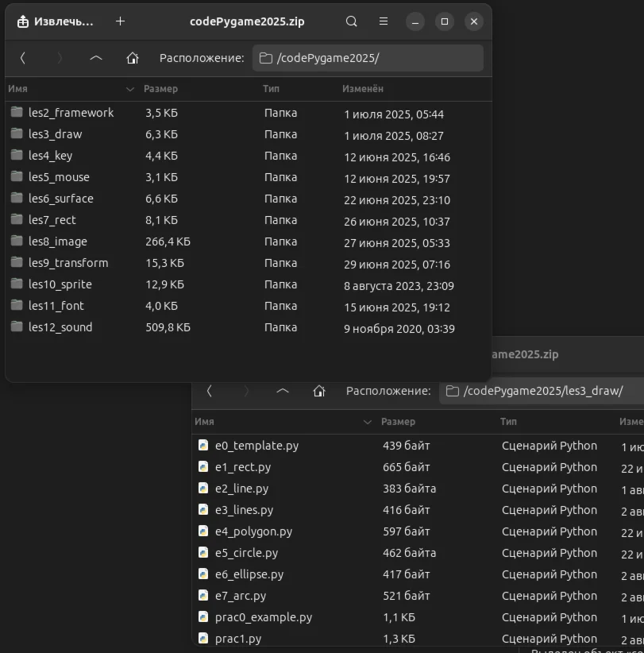
Task: Click the home icon in the lower window
Action: point(319,391)
